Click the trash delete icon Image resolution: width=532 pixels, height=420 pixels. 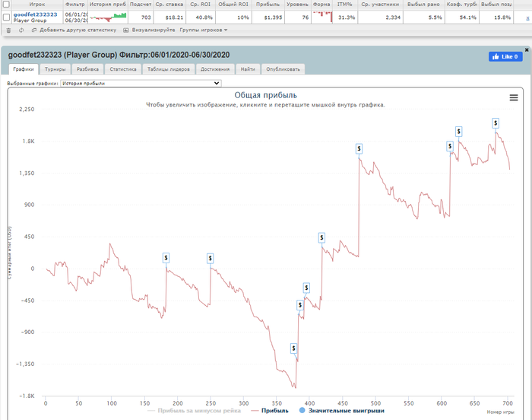tap(9, 30)
